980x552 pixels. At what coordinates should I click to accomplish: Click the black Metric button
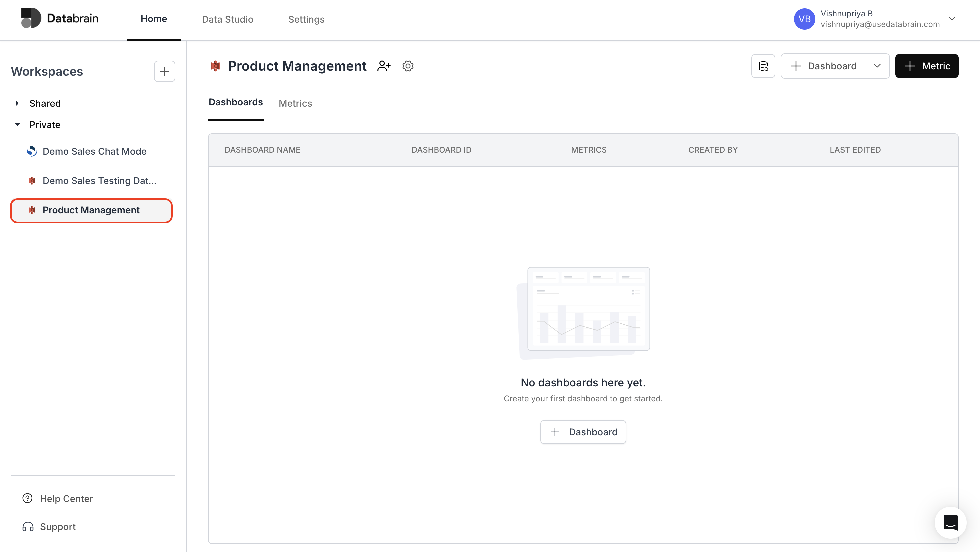(x=926, y=66)
